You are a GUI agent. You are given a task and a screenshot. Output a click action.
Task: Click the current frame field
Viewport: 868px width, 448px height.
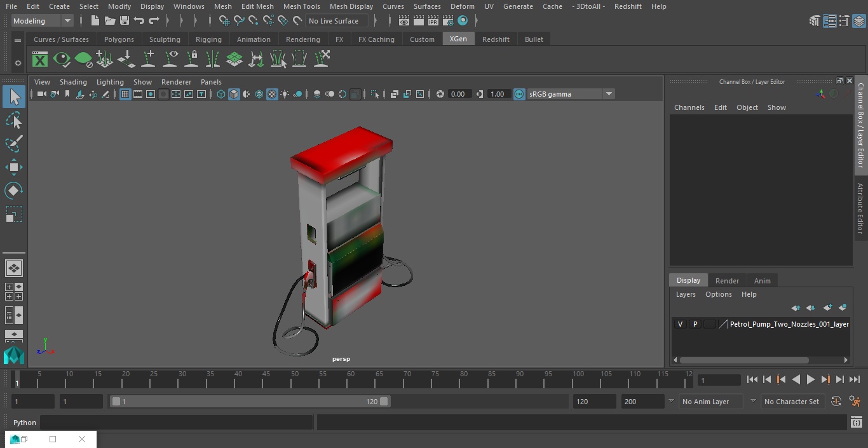click(x=719, y=380)
